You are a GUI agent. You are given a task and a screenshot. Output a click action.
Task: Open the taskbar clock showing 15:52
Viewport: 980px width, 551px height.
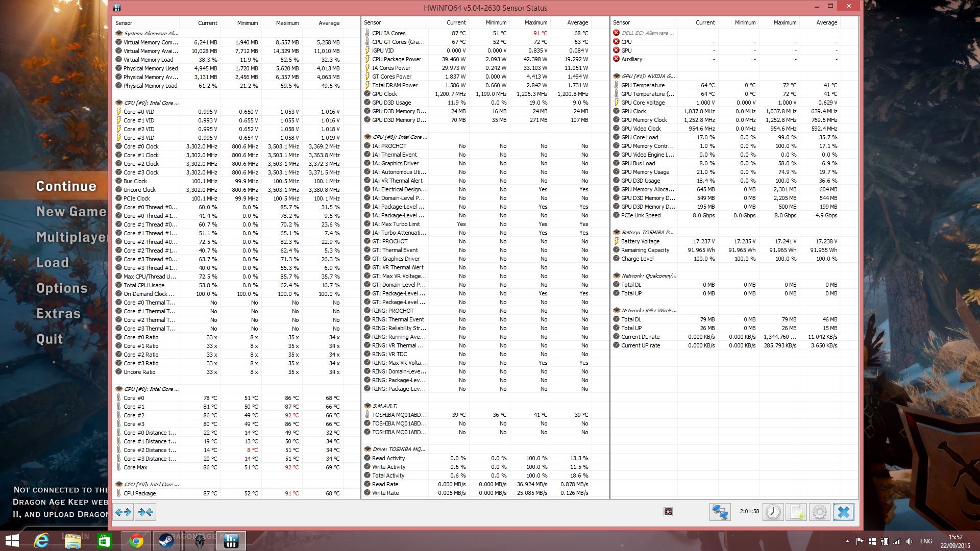tap(955, 541)
